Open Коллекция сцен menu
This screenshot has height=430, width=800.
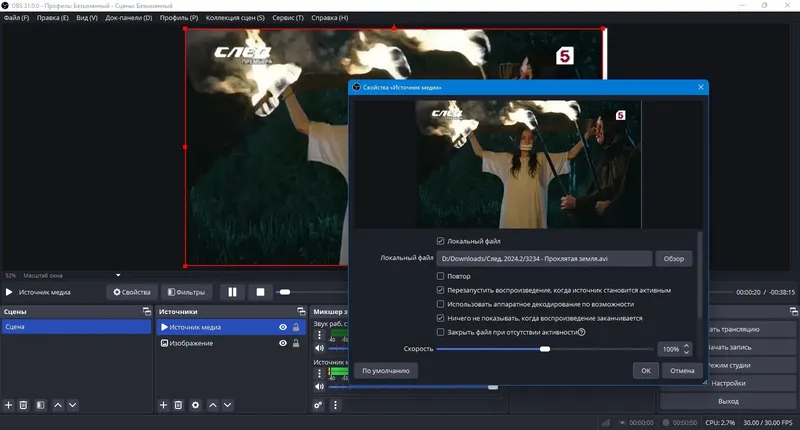[235, 17]
